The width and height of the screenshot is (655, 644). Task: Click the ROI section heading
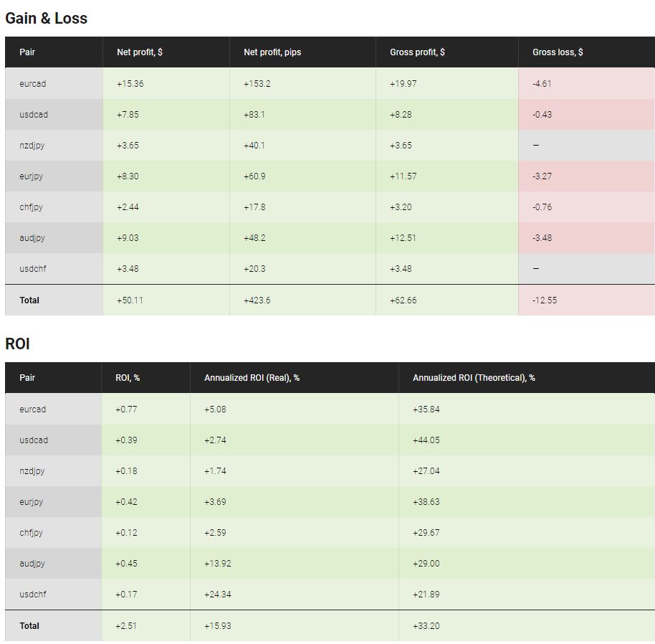pos(16,344)
